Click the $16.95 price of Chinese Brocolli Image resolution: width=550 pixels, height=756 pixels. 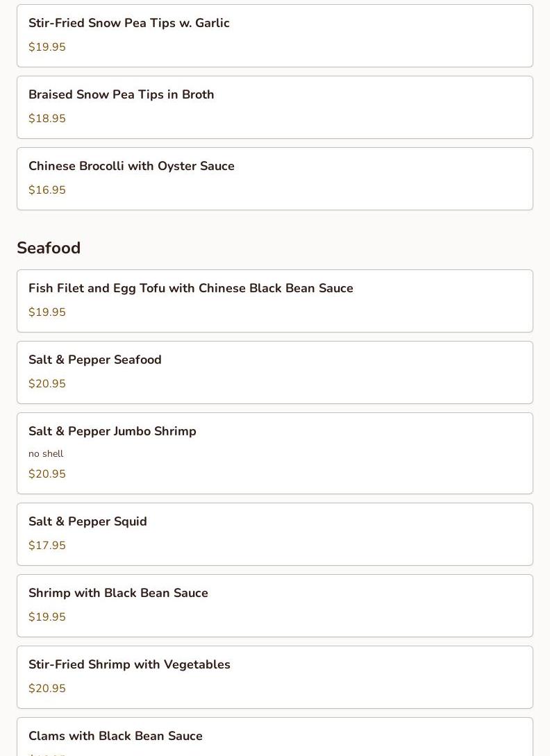[47, 190]
